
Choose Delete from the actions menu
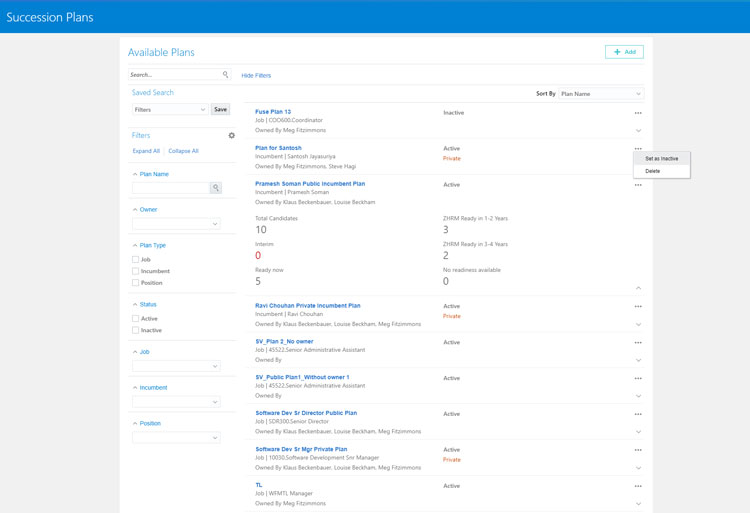coord(653,171)
